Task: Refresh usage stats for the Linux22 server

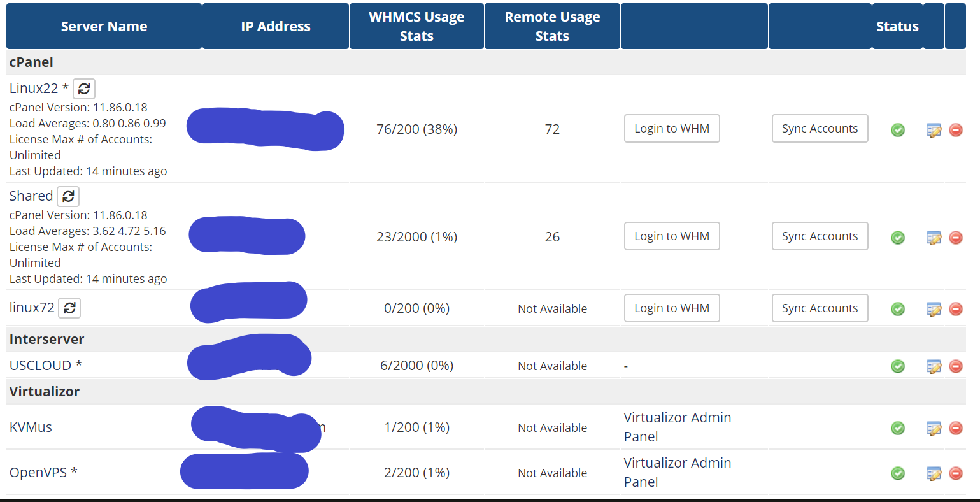Action: (x=83, y=89)
